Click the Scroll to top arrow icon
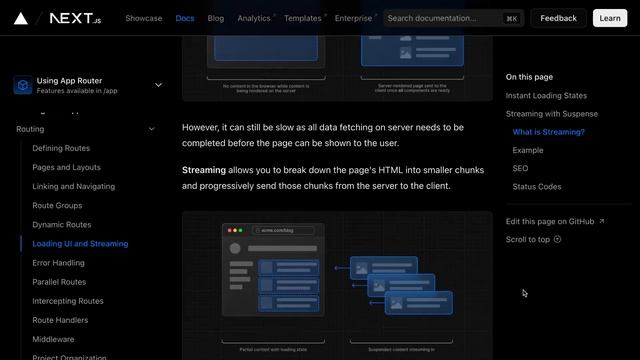The height and width of the screenshot is (360, 640). [558, 240]
